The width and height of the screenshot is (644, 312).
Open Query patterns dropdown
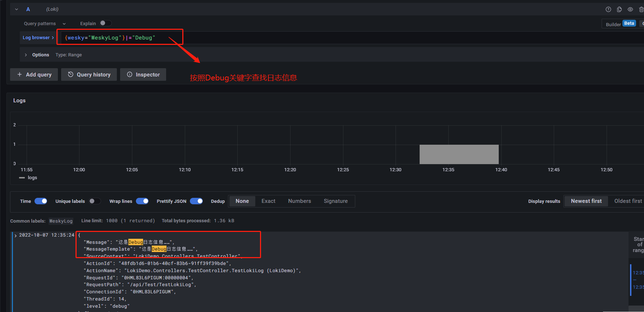tap(45, 24)
